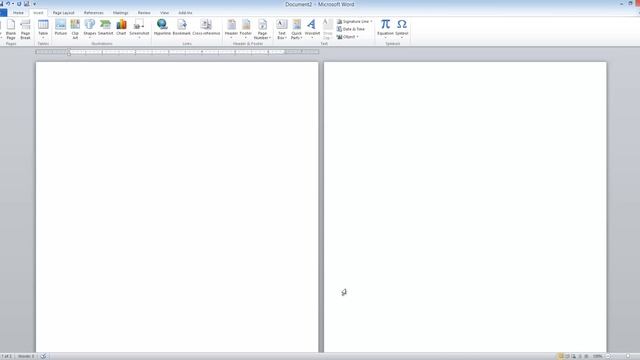The width and height of the screenshot is (640, 360).
Task: Open the File tab
Action: point(3,13)
